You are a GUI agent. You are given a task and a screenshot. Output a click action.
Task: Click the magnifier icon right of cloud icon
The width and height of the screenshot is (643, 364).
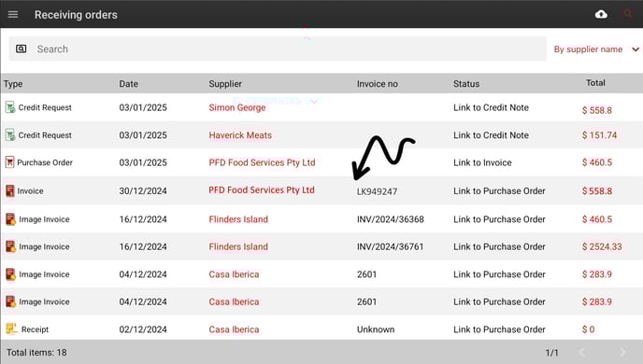click(x=627, y=14)
